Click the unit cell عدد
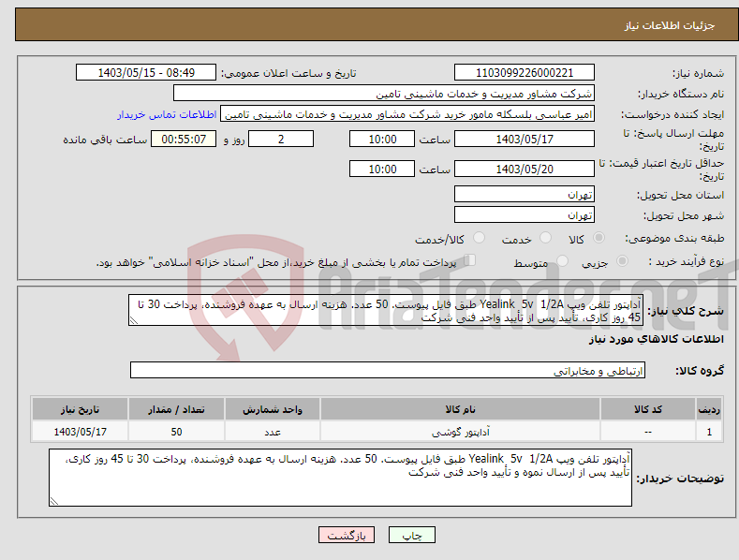This screenshot has height=560, width=739. pyautogui.click(x=273, y=432)
